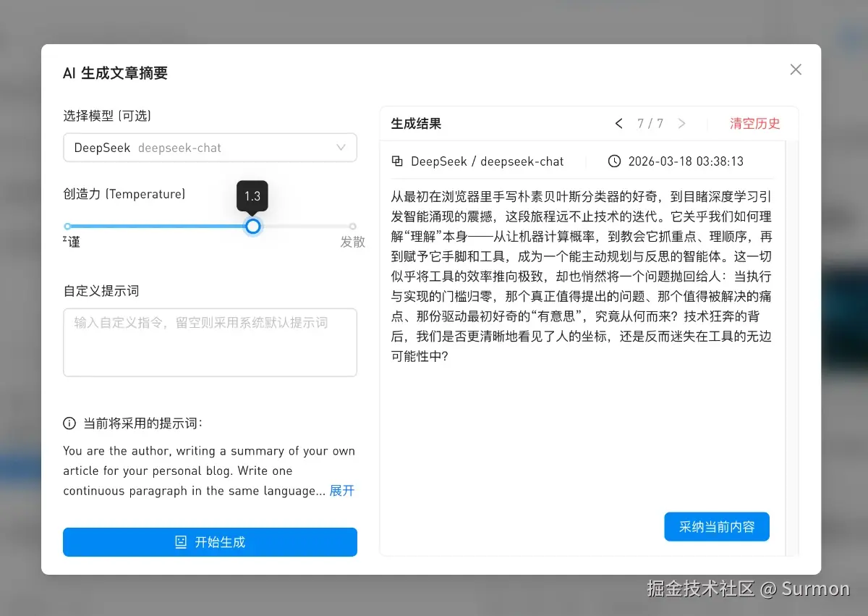Click the 开始生成 button
This screenshot has height=616, width=868.
[x=210, y=542]
